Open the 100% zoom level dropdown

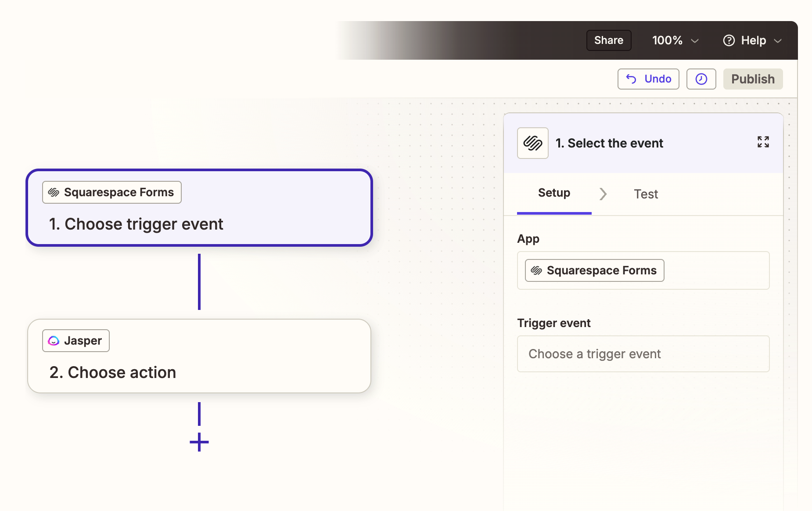(x=675, y=40)
